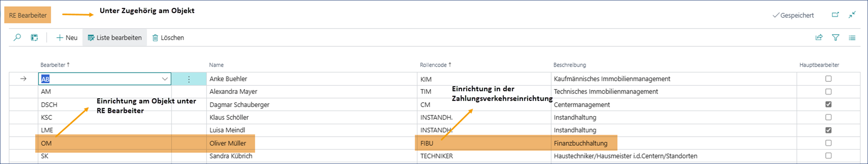868x164 pixels.
Task: Open the filter pane icon
Action: pyautogui.click(x=835, y=37)
